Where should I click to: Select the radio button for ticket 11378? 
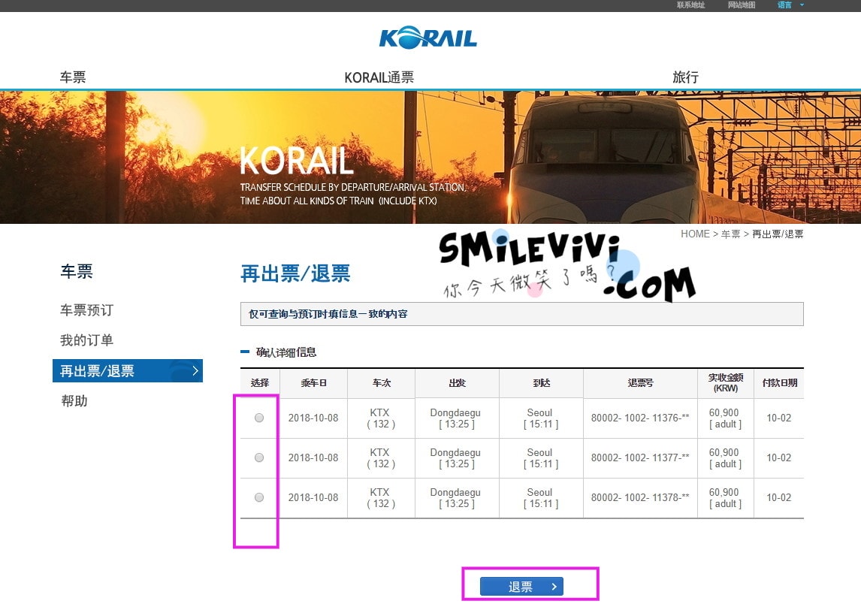click(259, 497)
